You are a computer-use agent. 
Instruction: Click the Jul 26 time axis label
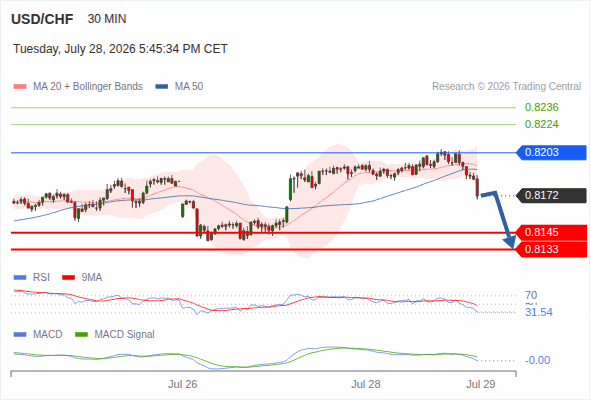(182, 384)
